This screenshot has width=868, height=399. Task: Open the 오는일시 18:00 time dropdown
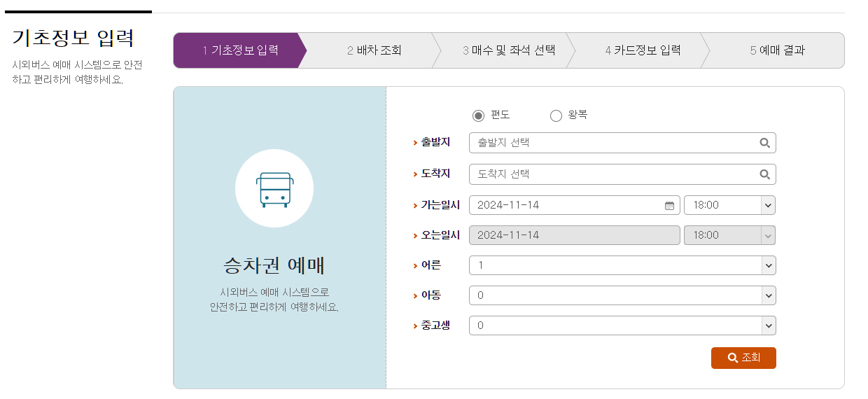[x=729, y=235]
